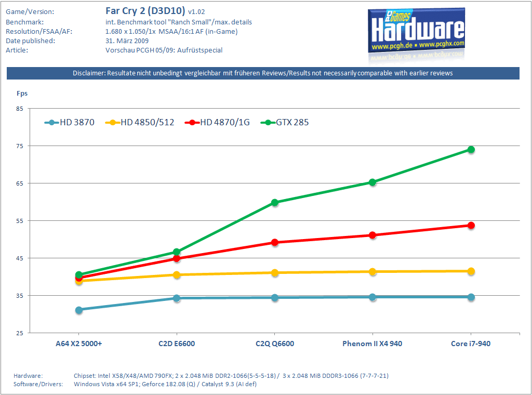This screenshot has height=395, width=532.
Task: Click the 'v1.02' version text
Action: click(196, 12)
